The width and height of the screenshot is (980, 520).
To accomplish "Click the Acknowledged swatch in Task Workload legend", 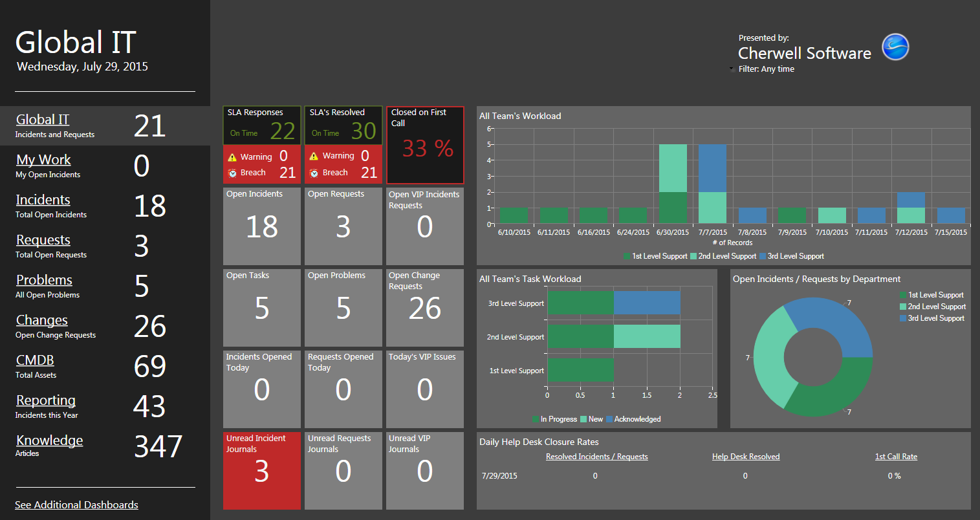I will [x=609, y=419].
